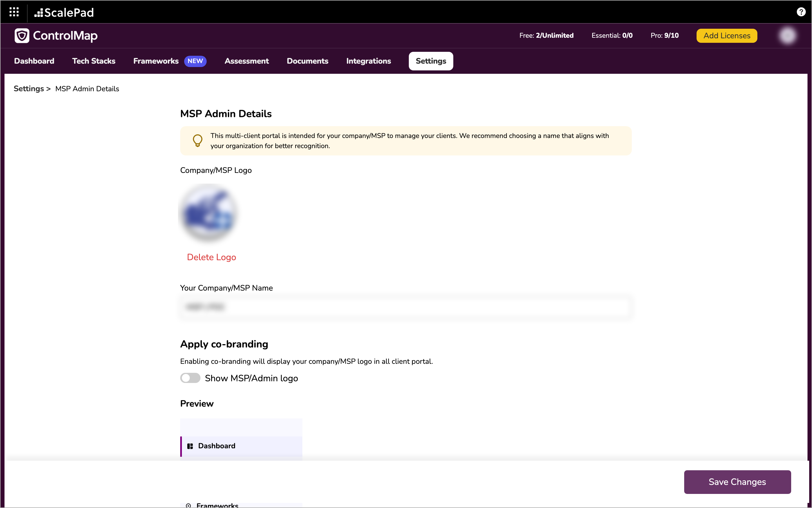
Task: Click the Dashboard grid icon in Preview
Action: tap(190, 446)
